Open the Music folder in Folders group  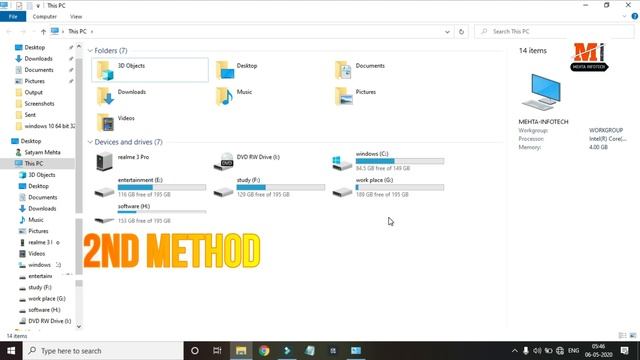coord(234,96)
